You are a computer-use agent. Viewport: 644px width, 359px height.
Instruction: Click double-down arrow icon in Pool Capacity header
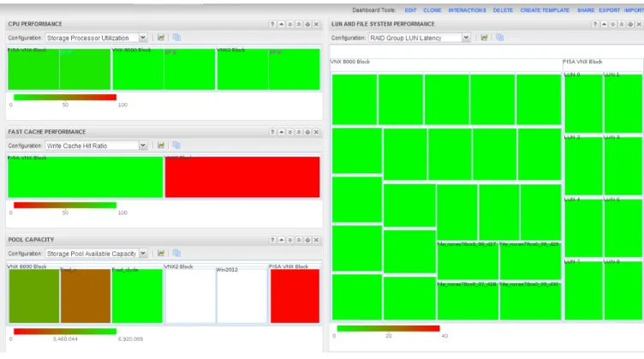tap(290, 240)
